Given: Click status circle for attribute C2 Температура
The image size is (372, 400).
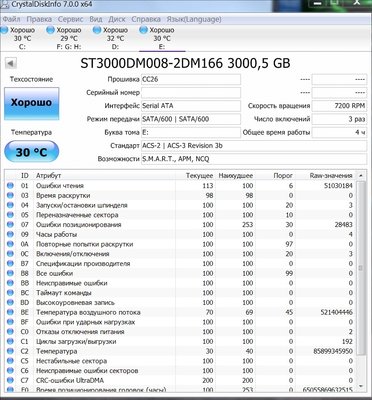Looking at the screenshot, I should click(10, 351).
